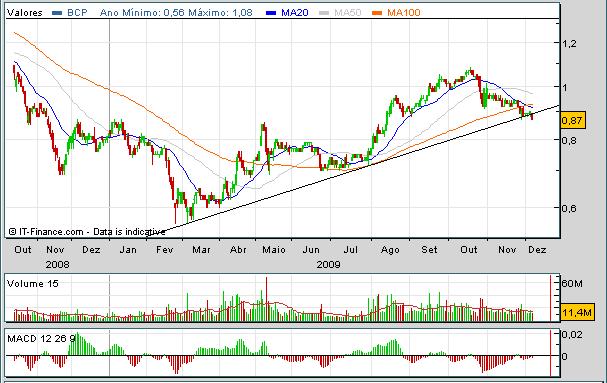
Task: Click the 60M volume axis label
Action: tap(572, 284)
